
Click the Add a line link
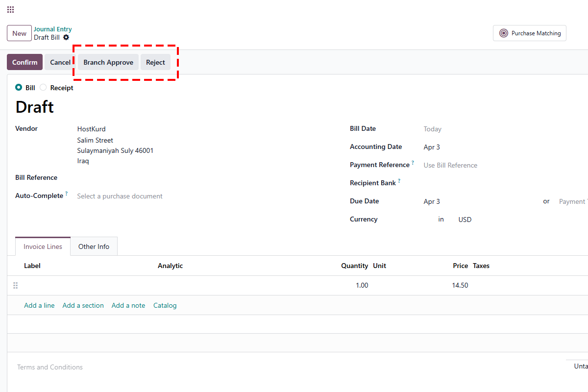coord(39,305)
